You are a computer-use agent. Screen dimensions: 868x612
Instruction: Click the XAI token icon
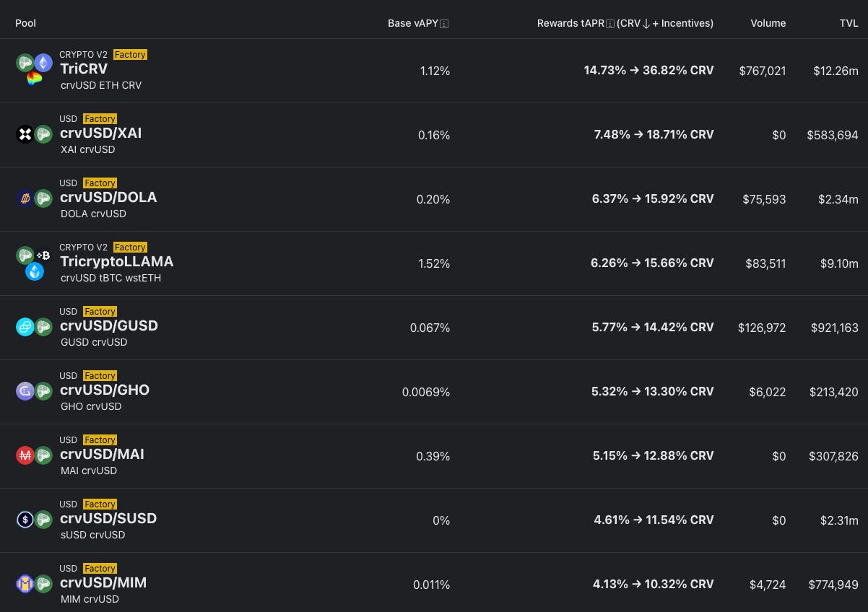coord(25,134)
